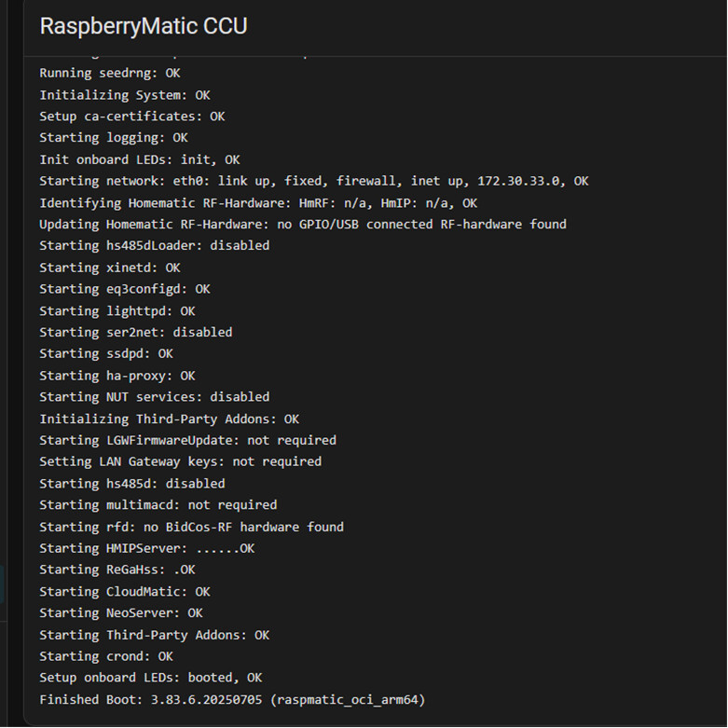The height and width of the screenshot is (728, 728).
Task: Select the 'Starting HMIPServer' log line
Action: point(146,548)
